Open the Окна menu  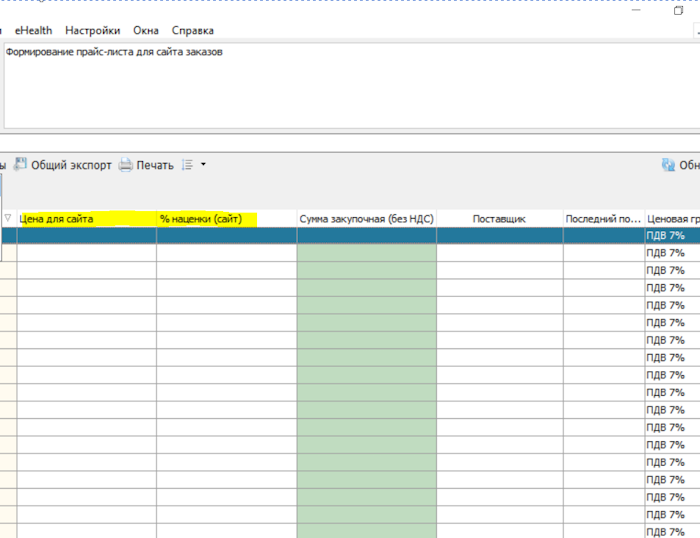[146, 31]
